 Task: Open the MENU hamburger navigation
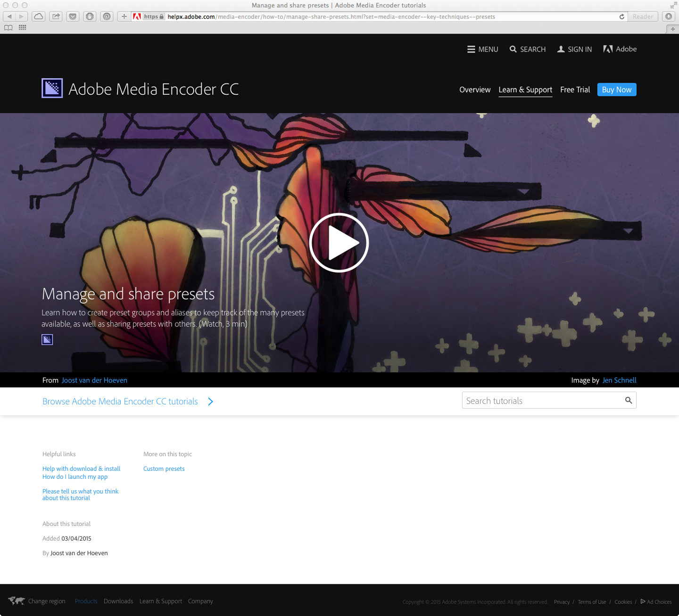(482, 49)
